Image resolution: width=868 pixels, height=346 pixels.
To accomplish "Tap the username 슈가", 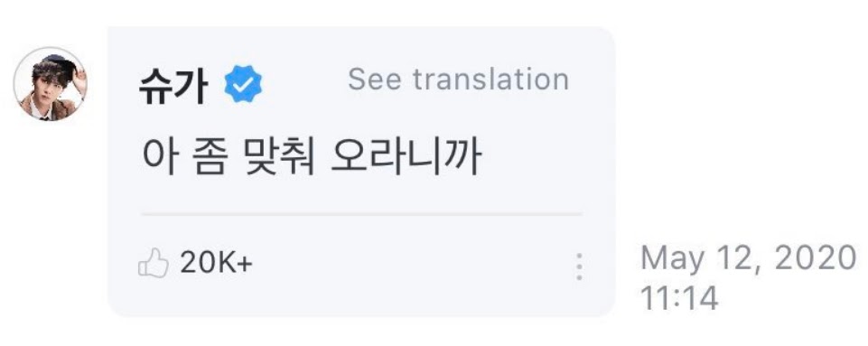I will click(173, 86).
